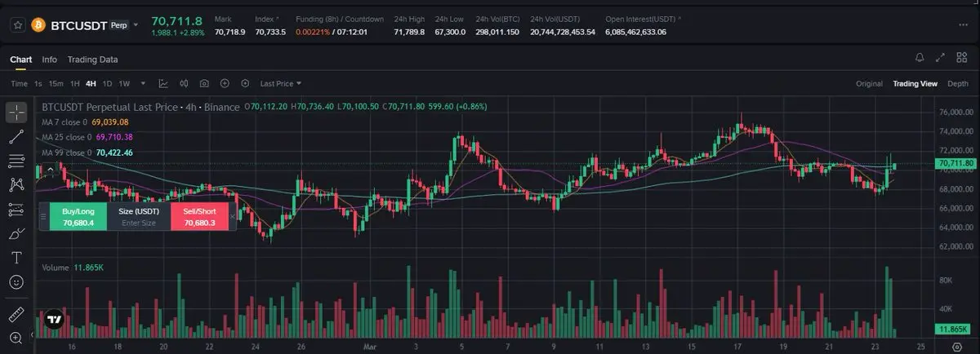Screen dimensions: 980x354
Task: Click the second circled icon before Last Price
Action: (x=245, y=83)
